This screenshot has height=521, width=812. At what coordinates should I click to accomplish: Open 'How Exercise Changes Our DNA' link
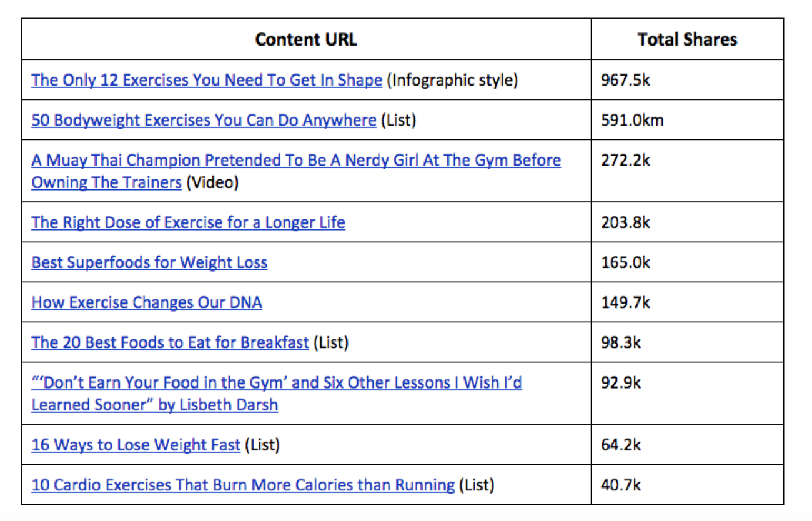(147, 302)
